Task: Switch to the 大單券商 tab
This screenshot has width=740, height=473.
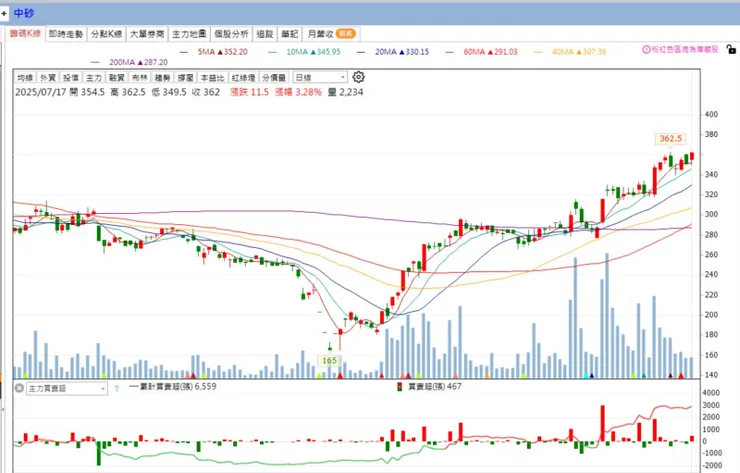Action: point(147,34)
